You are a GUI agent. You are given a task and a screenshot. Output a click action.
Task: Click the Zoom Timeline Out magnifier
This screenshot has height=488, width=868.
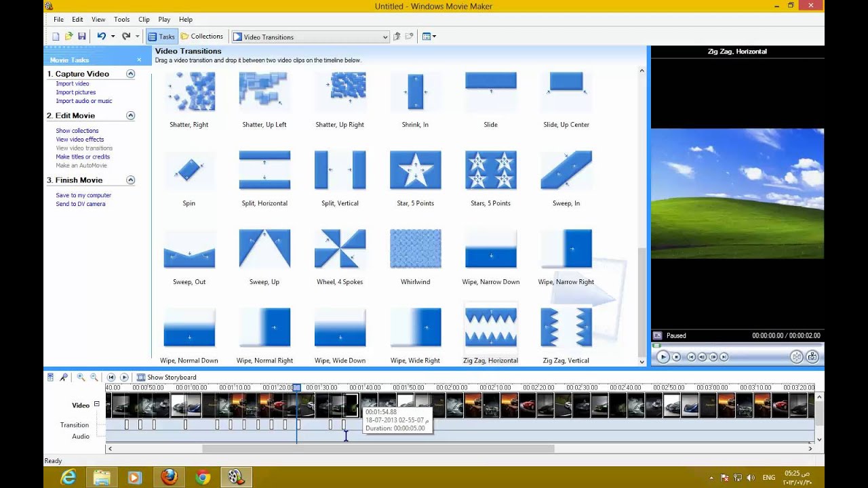pos(94,377)
